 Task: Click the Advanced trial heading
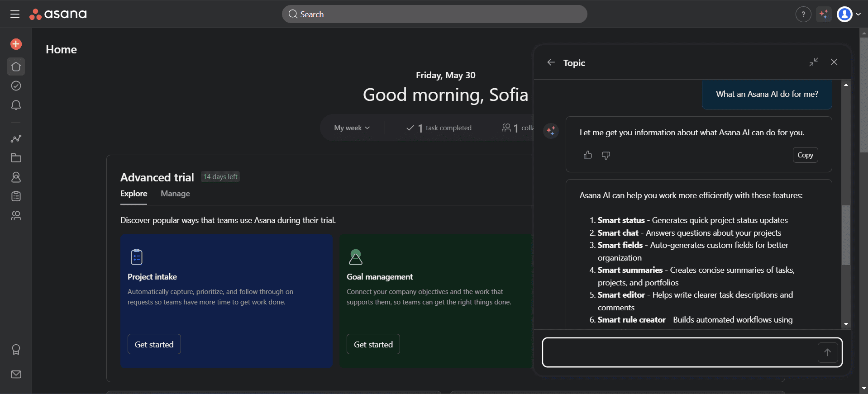[157, 177]
